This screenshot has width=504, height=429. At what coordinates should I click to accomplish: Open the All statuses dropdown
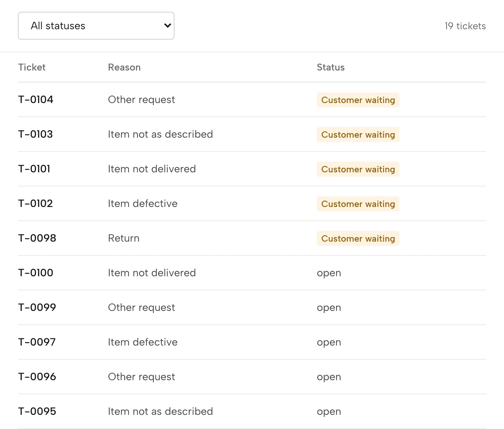click(96, 26)
